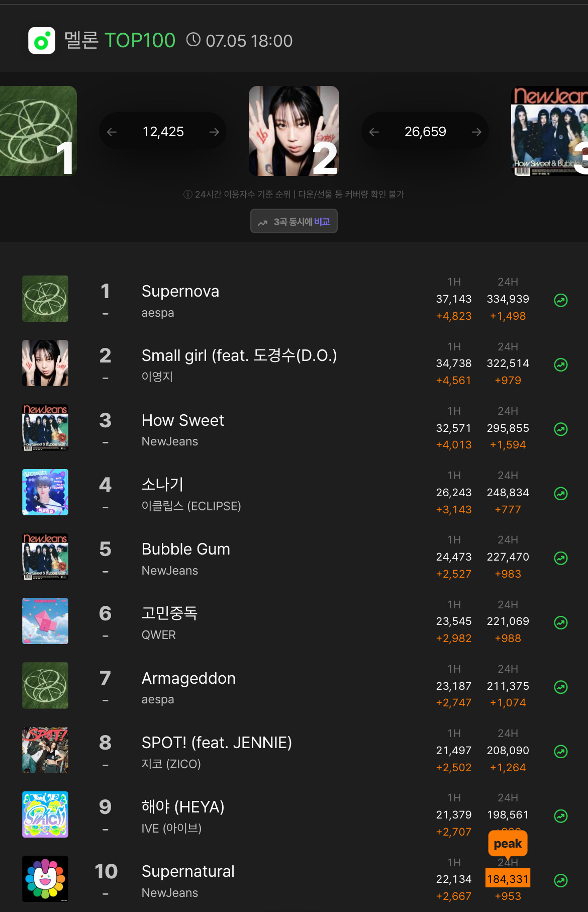Screen dimensions: 588x912
Task: Click the orange peak badge above 184,331
Action: tap(508, 844)
